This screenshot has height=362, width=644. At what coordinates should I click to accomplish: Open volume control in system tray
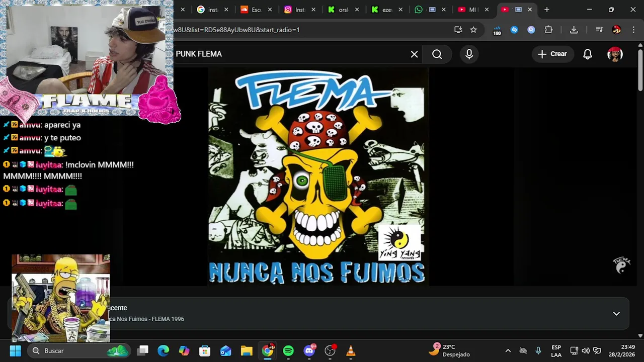click(586, 351)
